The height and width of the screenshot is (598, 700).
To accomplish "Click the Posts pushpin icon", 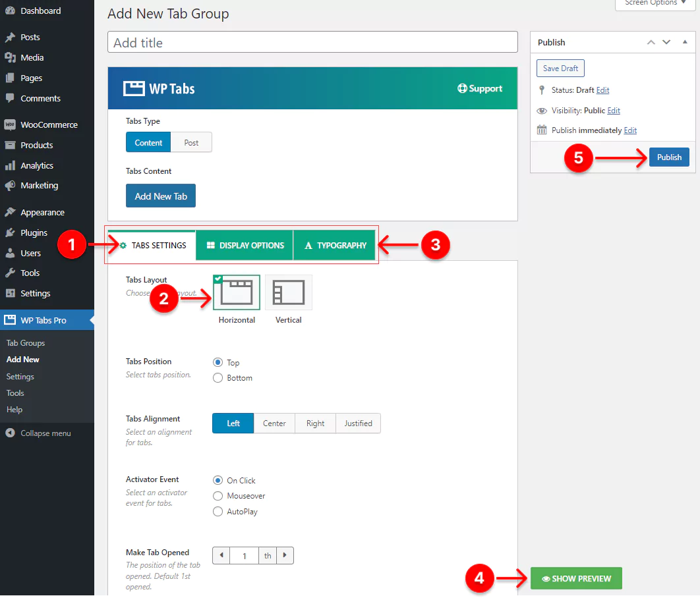I will [10, 37].
